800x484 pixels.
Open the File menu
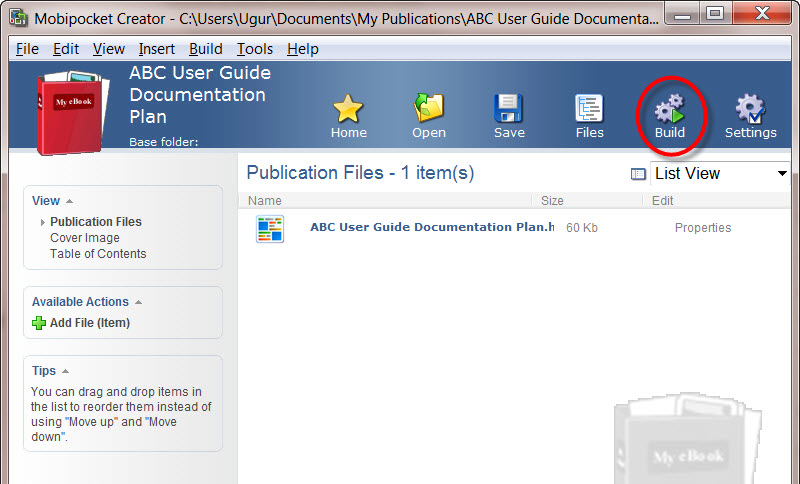(x=28, y=49)
